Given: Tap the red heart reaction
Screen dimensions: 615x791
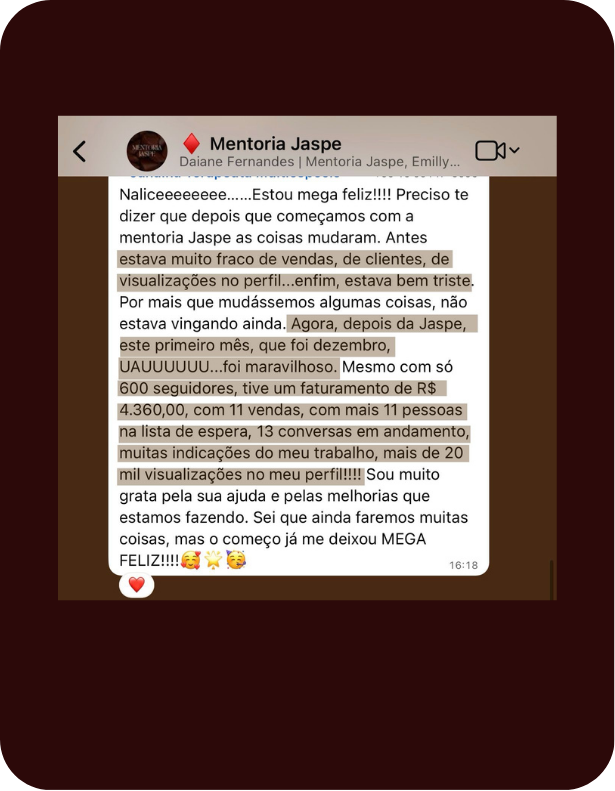Looking at the screenshot, I should pyautogui.click(x=137, y=584).
